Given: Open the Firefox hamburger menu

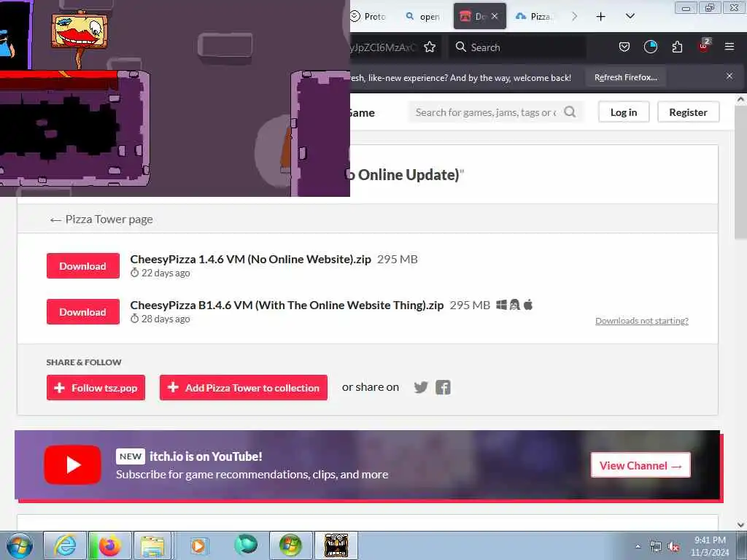Looking at the screenshot, I should (729, 47).
